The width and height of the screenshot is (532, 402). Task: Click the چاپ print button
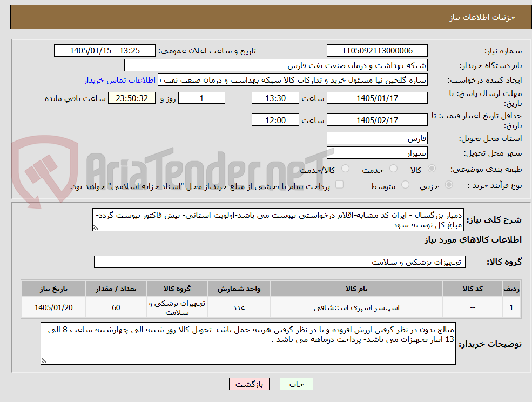(296, 384)
